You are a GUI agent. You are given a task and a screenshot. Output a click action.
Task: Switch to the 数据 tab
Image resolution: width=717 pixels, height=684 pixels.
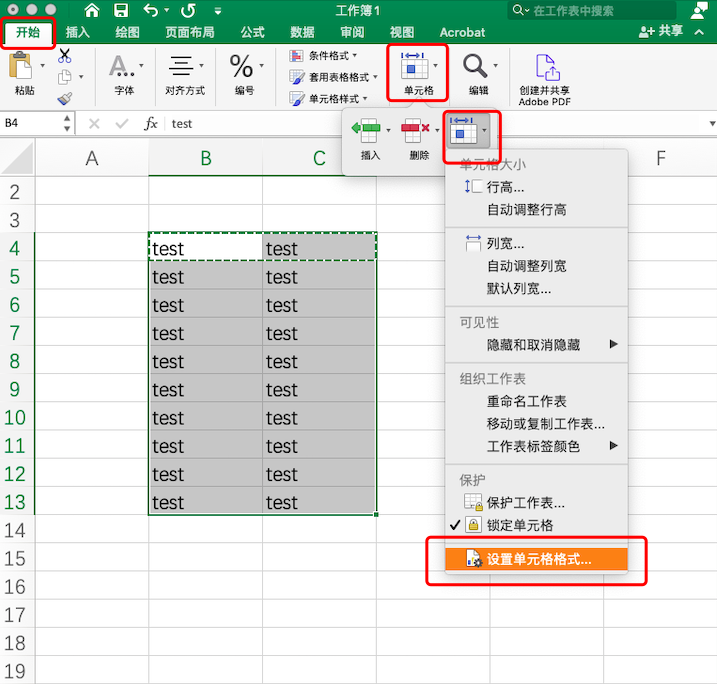[x=302, y=32]
